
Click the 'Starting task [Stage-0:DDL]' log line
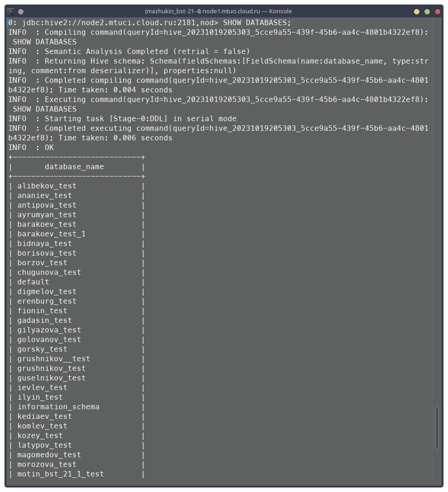pyautogui.click(x=123, y=118)
